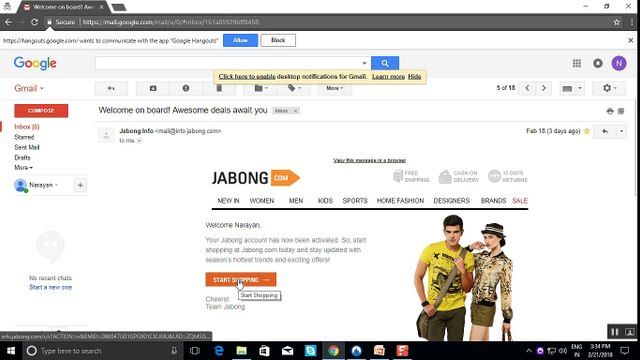Click the COMPOSE button
The image size is (640, 360).
coord(41,111)
